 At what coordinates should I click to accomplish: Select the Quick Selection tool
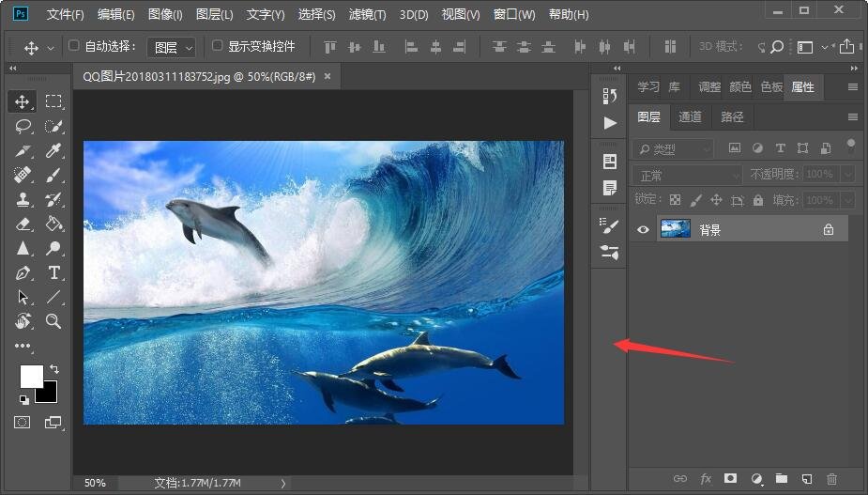pos(53,127)
